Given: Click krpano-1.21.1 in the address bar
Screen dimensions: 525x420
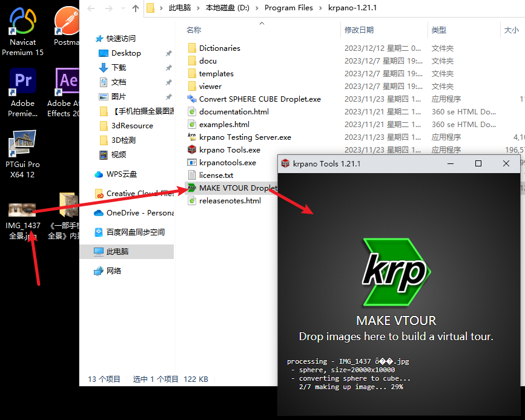Looking at the screenshot, I should click(x=352, y=8).
